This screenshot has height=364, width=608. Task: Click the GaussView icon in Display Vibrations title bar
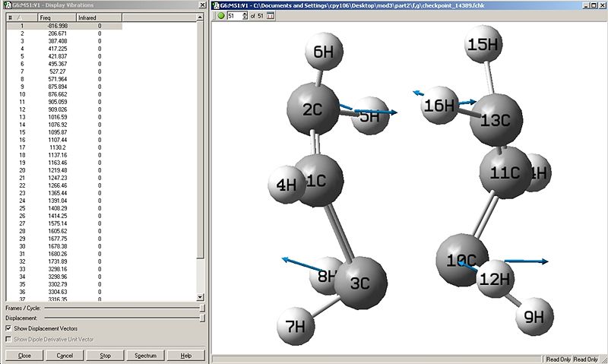click(7, 5)
